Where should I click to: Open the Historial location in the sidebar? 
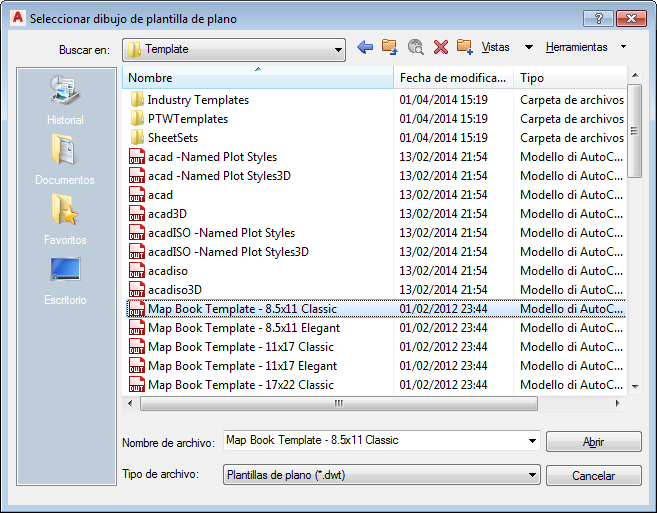coord(65,100)
